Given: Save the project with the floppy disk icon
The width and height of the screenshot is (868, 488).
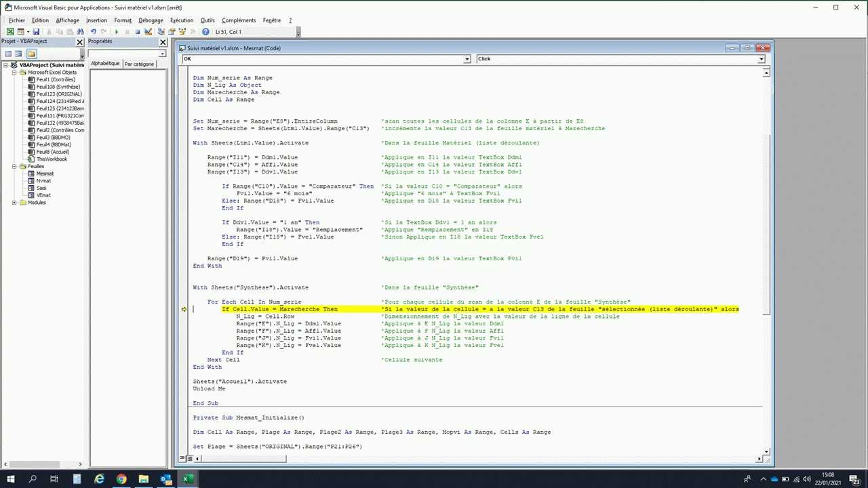Looking at the screenshot, I should 36,32.
